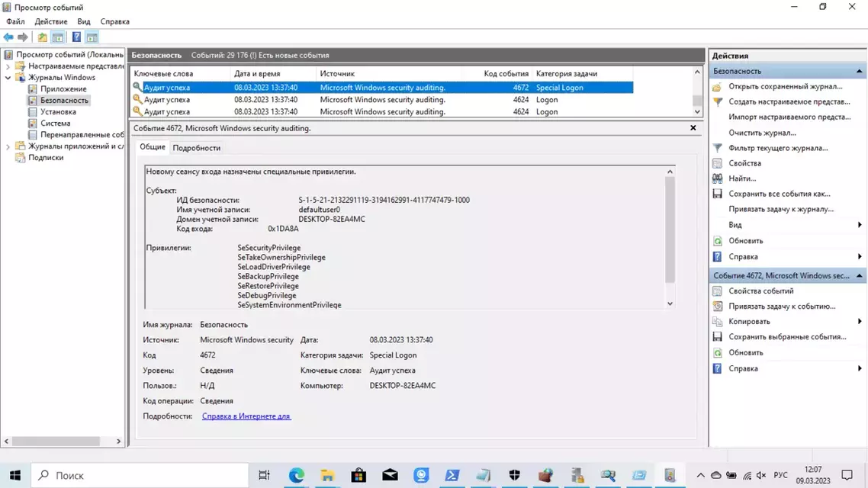Launch Microsoft Edge from the taskbar
The height and width of the screenshot is (488, 868).
(296, 475)
